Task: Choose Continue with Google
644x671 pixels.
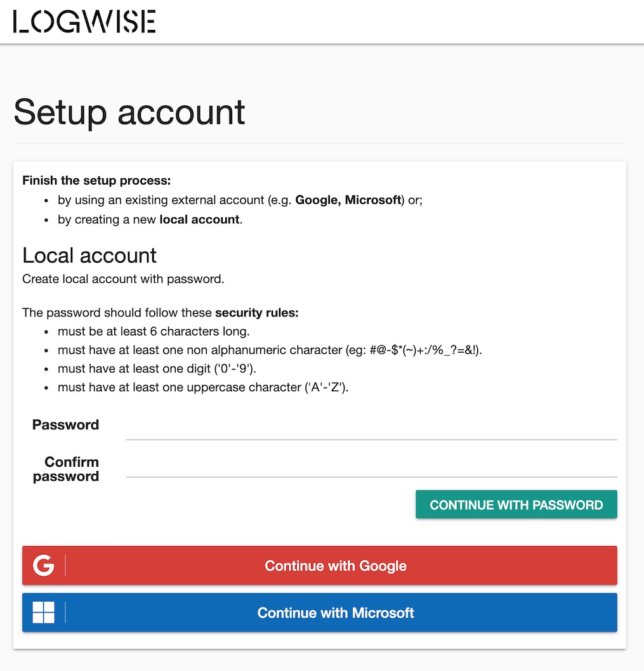Action: pyautogui.click(x=336, y=566)
